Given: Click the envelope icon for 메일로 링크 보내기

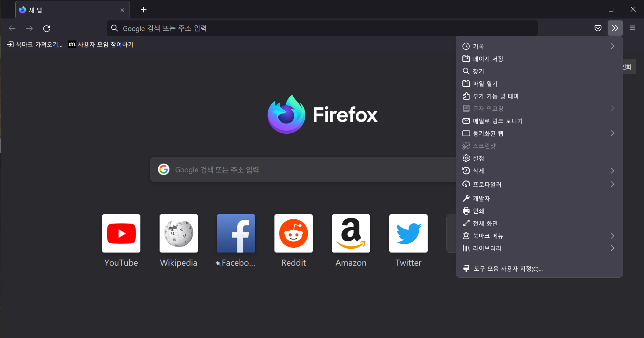Looking at the screenshot, I should tap(466, 121).
